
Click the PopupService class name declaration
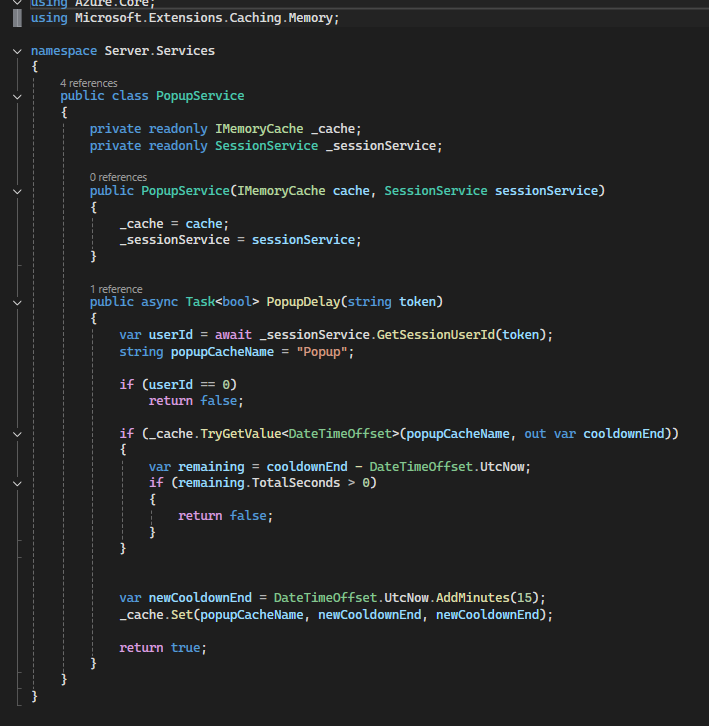pos(199,96)
